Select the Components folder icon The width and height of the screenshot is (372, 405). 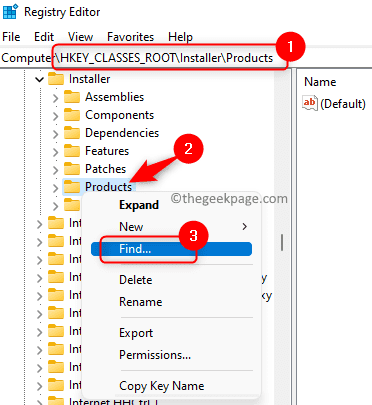pos(72,115)
